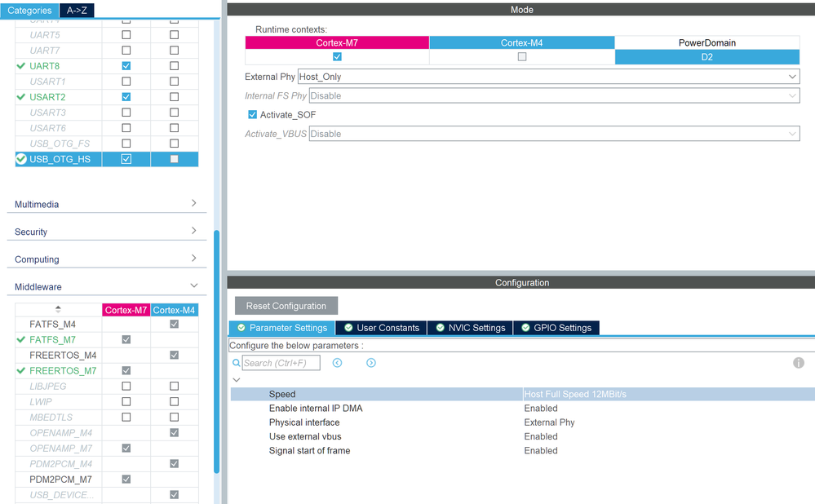Click the next search result arrow icon

tap(370, 363)
